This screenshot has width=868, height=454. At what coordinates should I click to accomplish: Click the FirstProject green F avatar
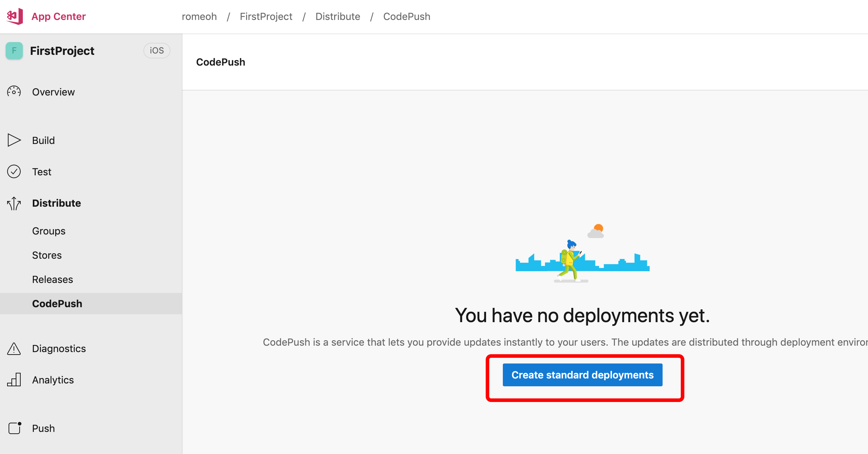tap(14, 51)
